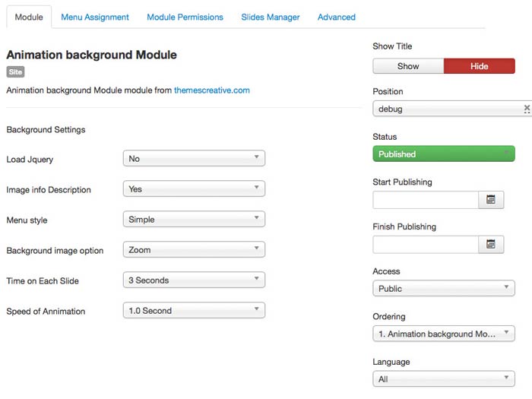Change the Time on Each Slide dropdown
The image size is (532, 399).
click(194, 280)
